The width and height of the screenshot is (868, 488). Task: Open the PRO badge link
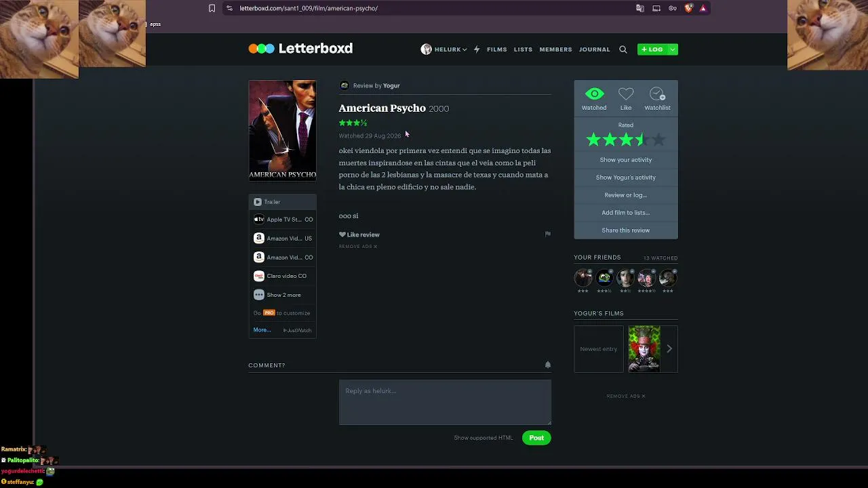click(x=269, y=313)
